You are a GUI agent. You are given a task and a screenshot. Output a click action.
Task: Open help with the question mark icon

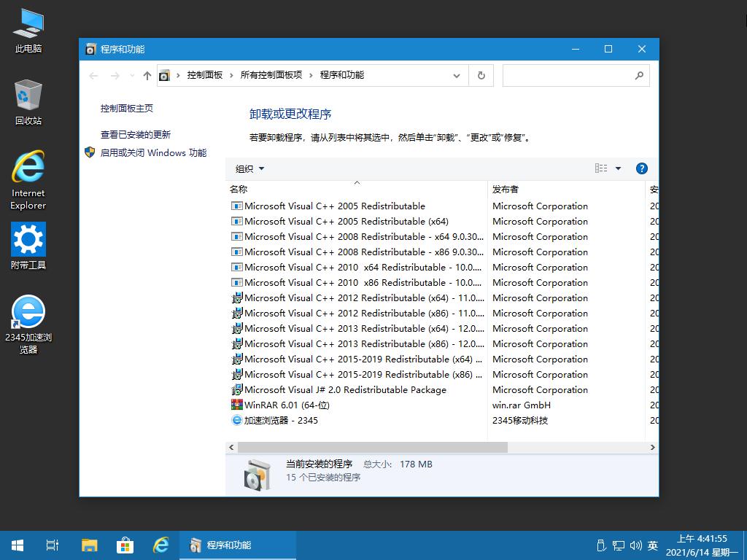pos(642,168)
